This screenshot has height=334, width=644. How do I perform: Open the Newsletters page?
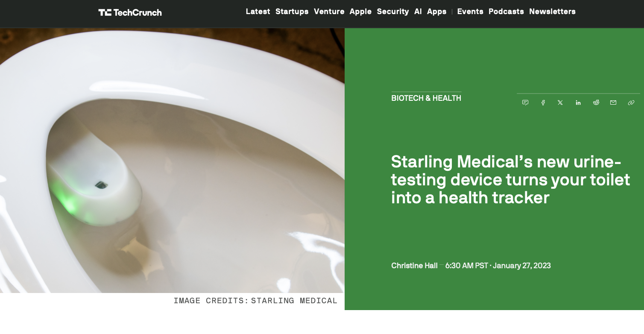[x=552, y=12]
